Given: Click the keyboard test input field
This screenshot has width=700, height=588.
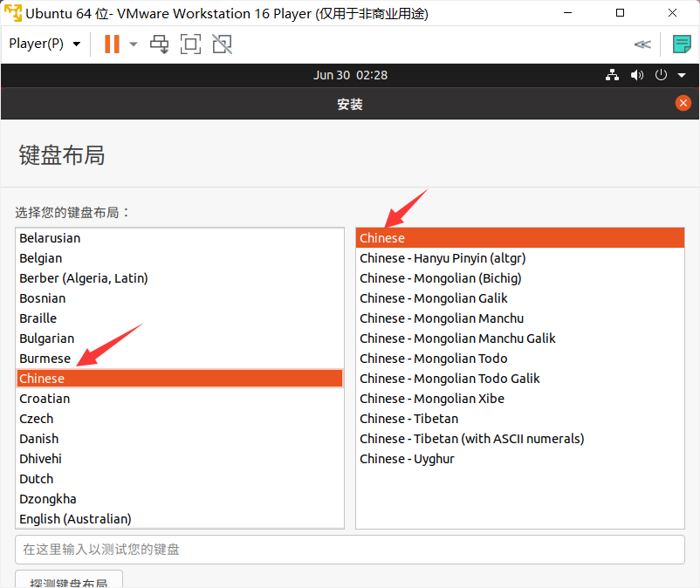Looking at the screenshot, I should click(x=349, y=550).
